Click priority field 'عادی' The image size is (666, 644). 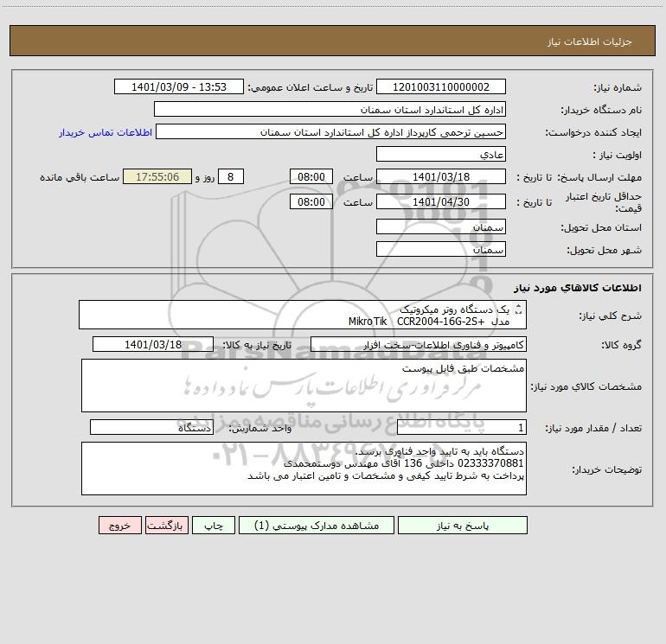pos(441,154)
